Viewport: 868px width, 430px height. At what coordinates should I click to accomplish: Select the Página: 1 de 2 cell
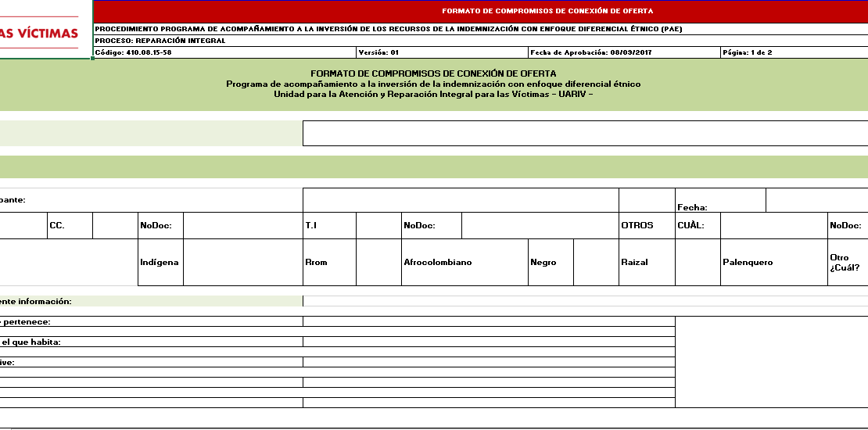(x=794, y=52)
